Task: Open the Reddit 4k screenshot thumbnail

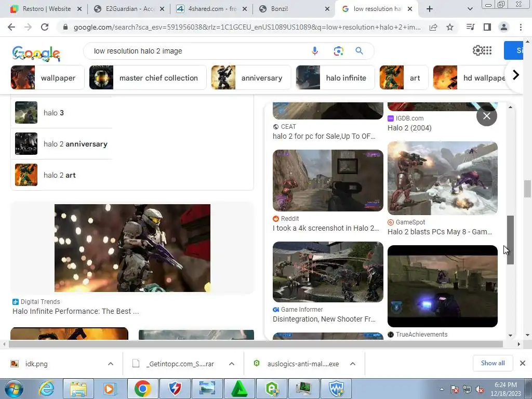Action: point(328,180)
